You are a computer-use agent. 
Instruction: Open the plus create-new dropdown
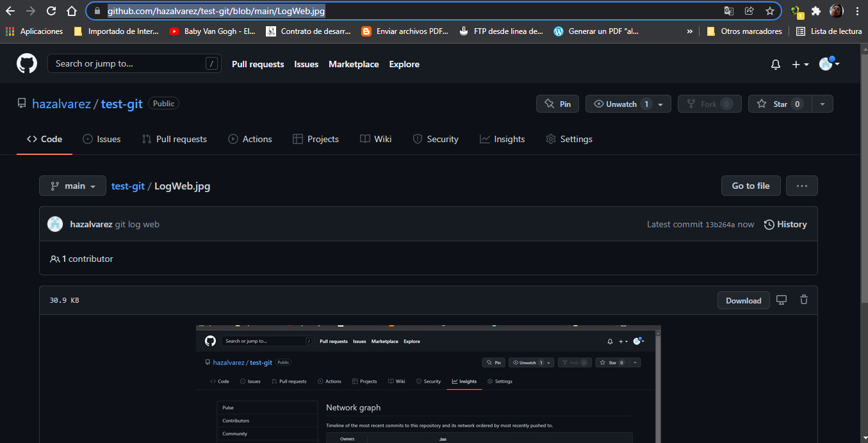coord(801,64)
